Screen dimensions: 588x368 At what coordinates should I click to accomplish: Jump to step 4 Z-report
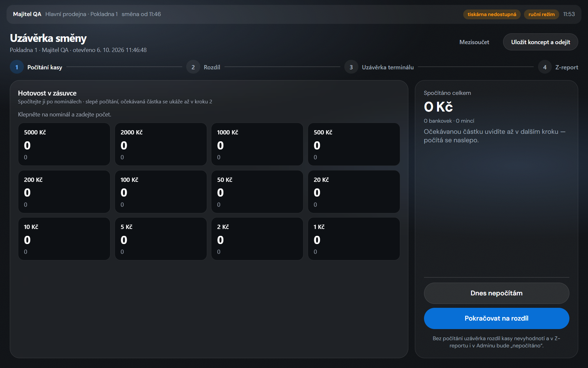(x=558, y=67)
